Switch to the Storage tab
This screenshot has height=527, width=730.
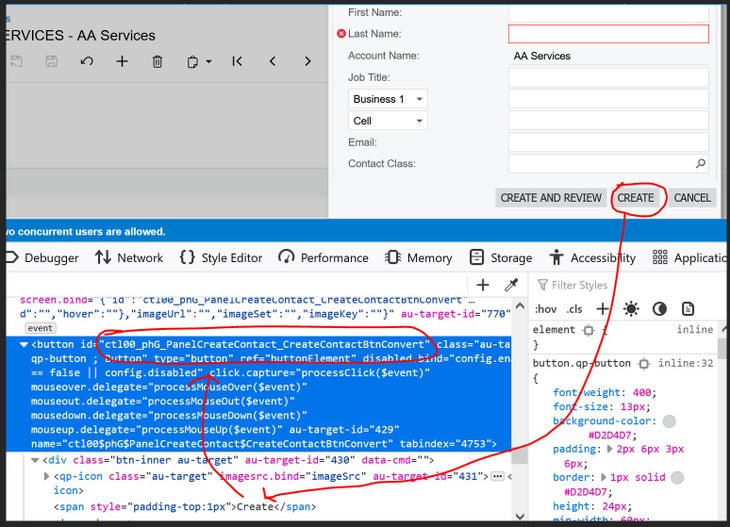501,258
